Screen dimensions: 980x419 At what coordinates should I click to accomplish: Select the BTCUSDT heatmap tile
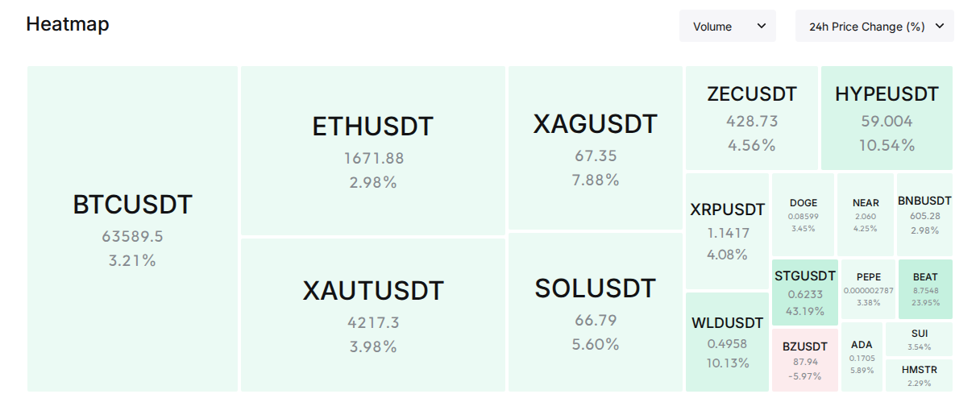pos(132,229)
